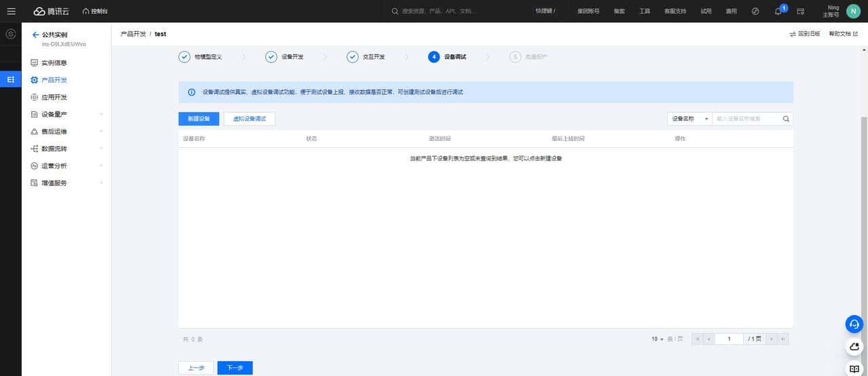The width and height of the screenshot is (868, 376).
Task: Open the 快捷键 shortcuts hint
Action: [x=545, y=11]
